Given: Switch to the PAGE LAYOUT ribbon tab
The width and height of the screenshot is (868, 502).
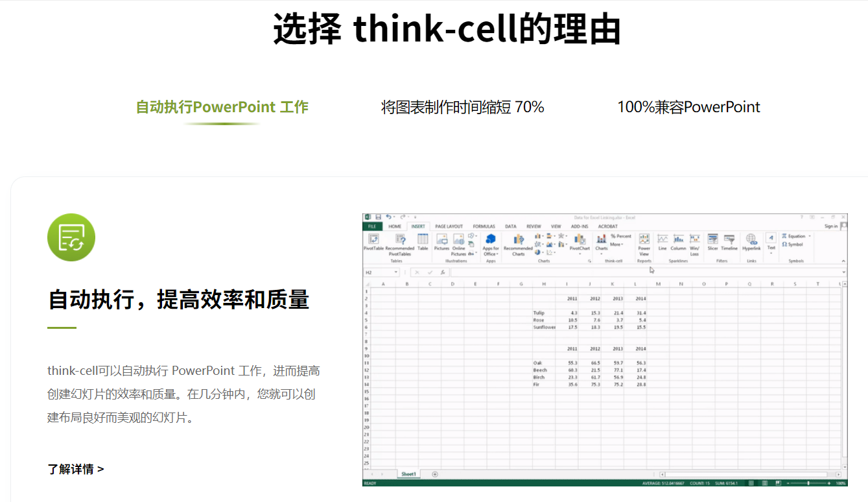Looking at the screenshot, I should coord(449,226).
